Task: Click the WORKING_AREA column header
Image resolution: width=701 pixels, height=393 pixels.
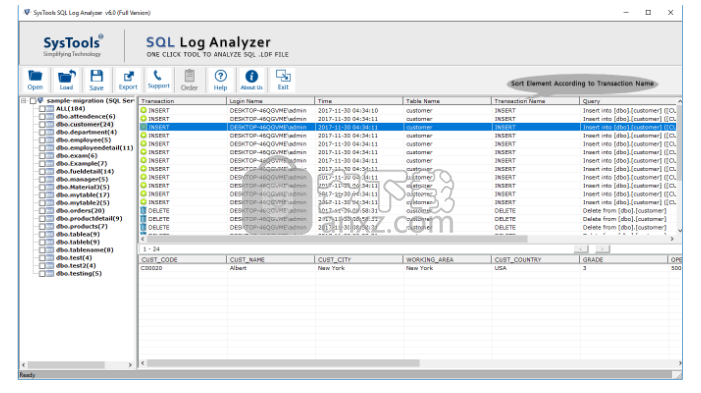Action: point(447,259)
